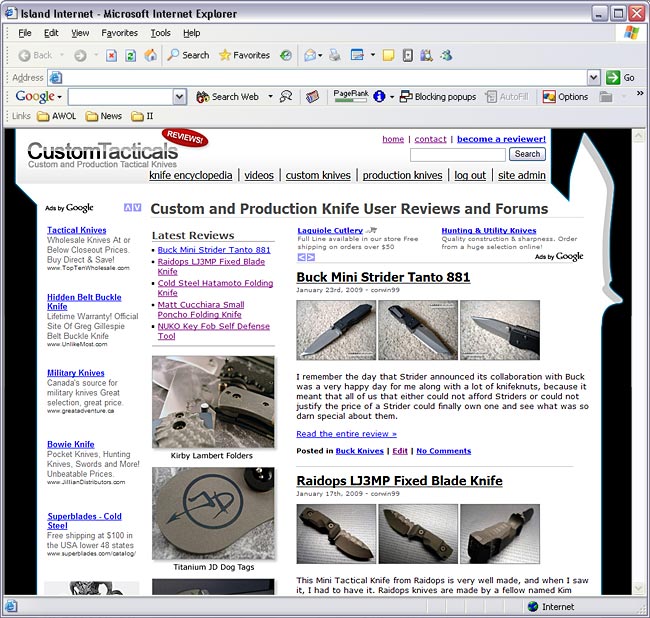Open the News links folder
Viewport: 650px width, 618px height.
pos(104,116)
